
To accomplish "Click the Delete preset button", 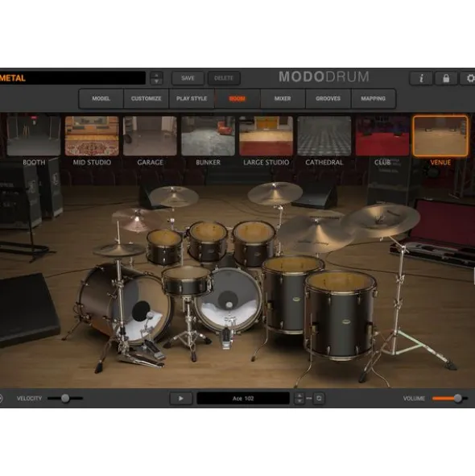I will [224, 78].
